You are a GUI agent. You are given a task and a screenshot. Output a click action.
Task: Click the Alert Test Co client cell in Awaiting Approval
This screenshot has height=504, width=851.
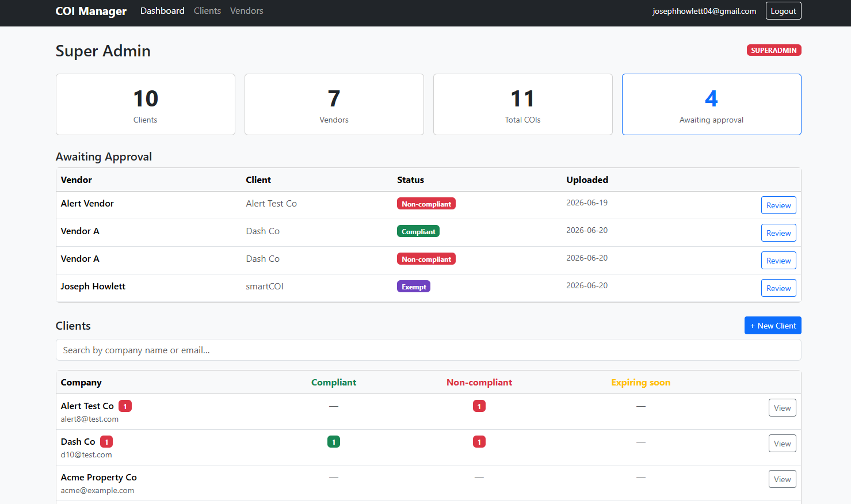[x=272, y=204]
